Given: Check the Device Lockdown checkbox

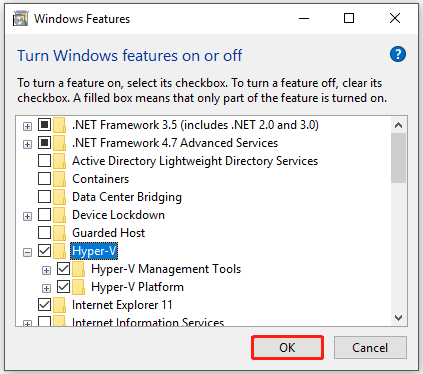Looking at the screenshot, I should (44, 215).
